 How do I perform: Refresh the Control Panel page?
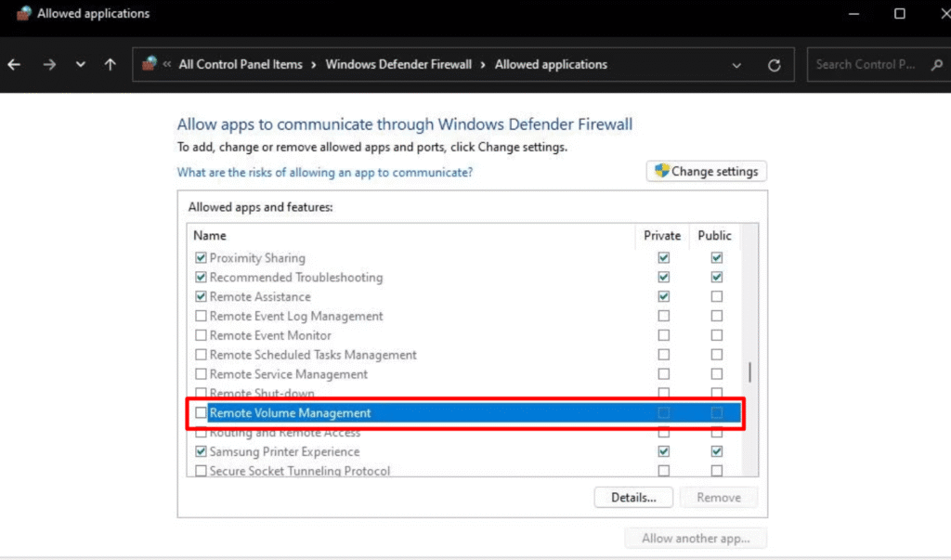coord(775,65)
